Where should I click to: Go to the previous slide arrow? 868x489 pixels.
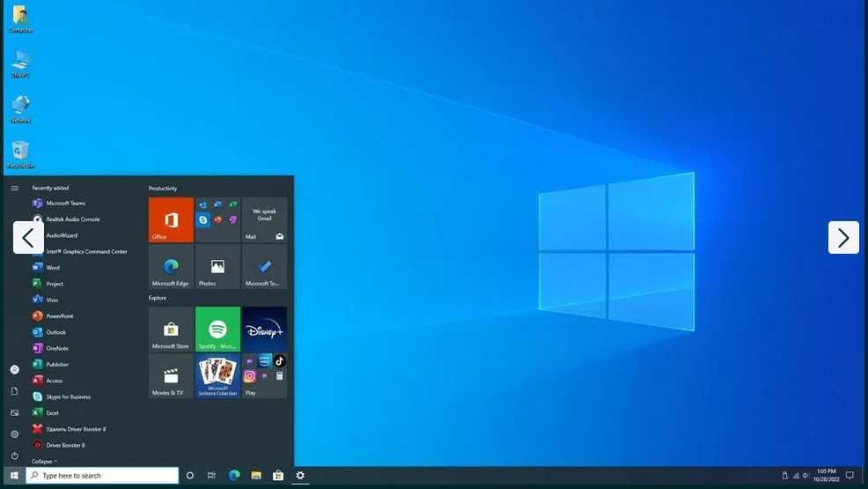pos(28,238)
